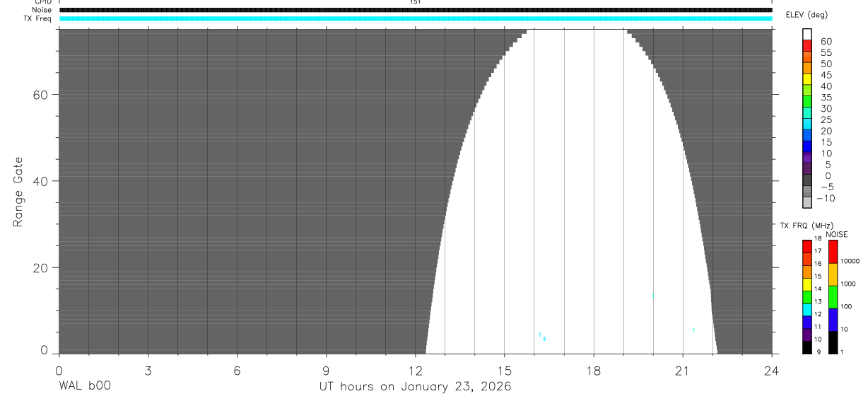The height and width of the screenshot is (401, 868).
Task: Click the white top swatch of the ELEV color bar
Action: click(807, 35)
